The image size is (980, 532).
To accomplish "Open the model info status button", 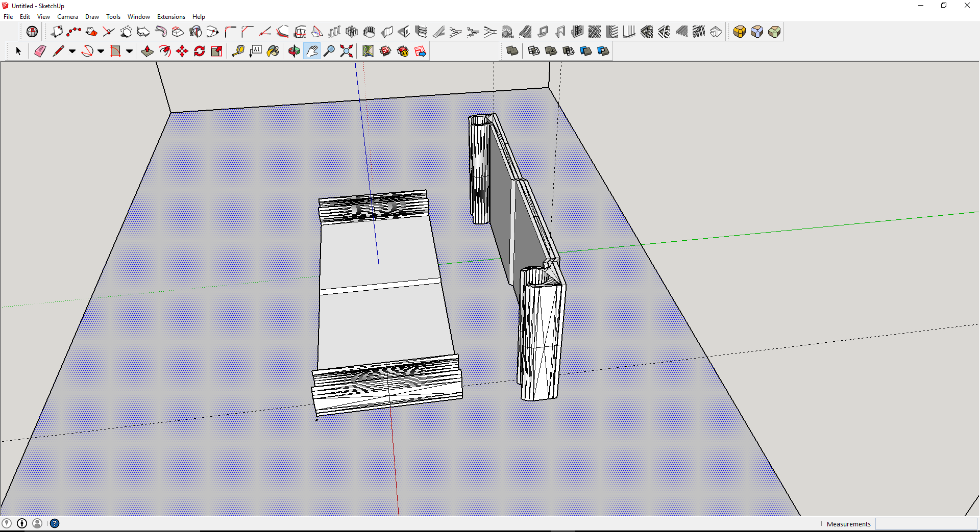I will coord(22,523).
